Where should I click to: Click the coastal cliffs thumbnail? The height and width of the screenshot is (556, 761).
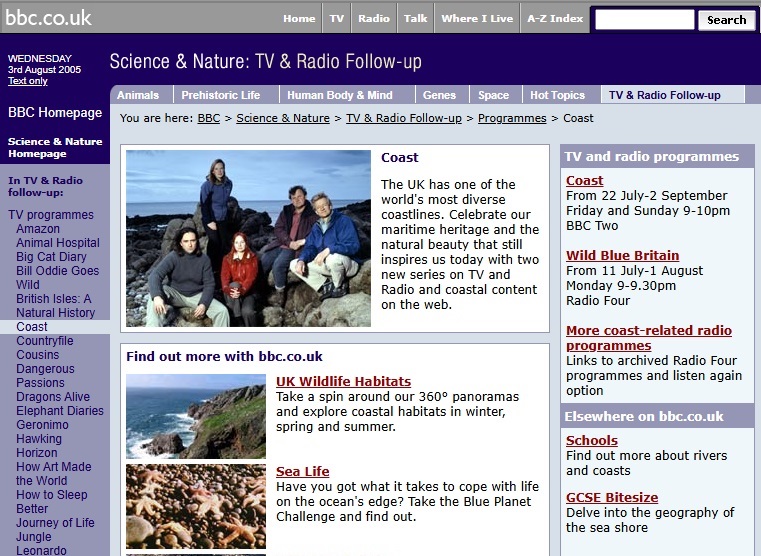click(196, 416)
